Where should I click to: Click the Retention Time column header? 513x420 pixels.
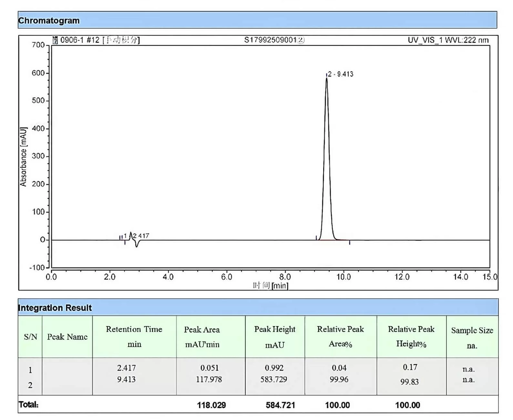tap(134, 336)
